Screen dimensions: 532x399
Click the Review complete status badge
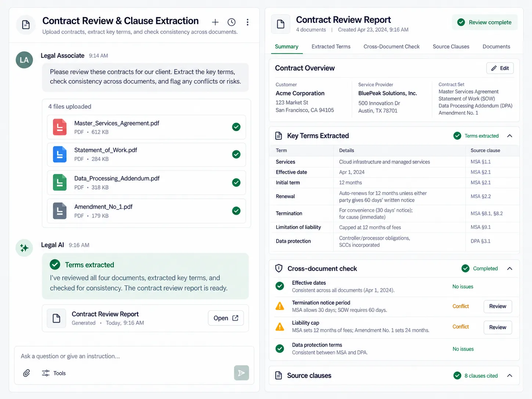tap(485, 22)
